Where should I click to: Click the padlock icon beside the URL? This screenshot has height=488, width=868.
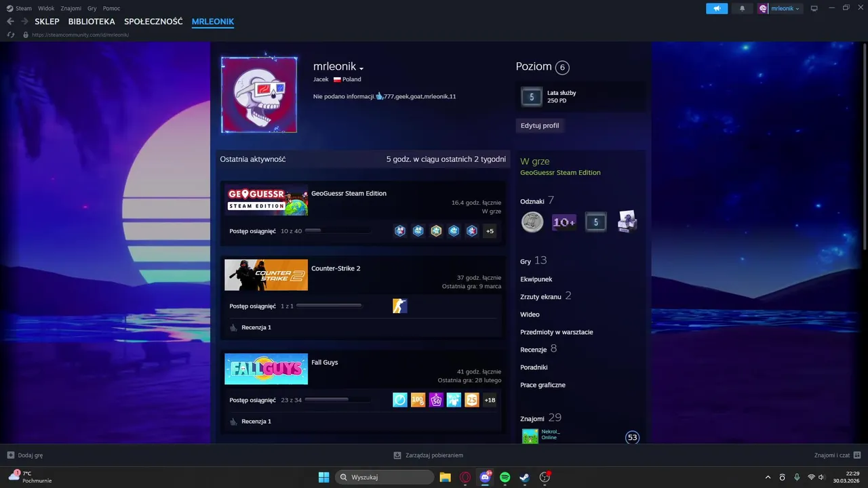(26, 35)
